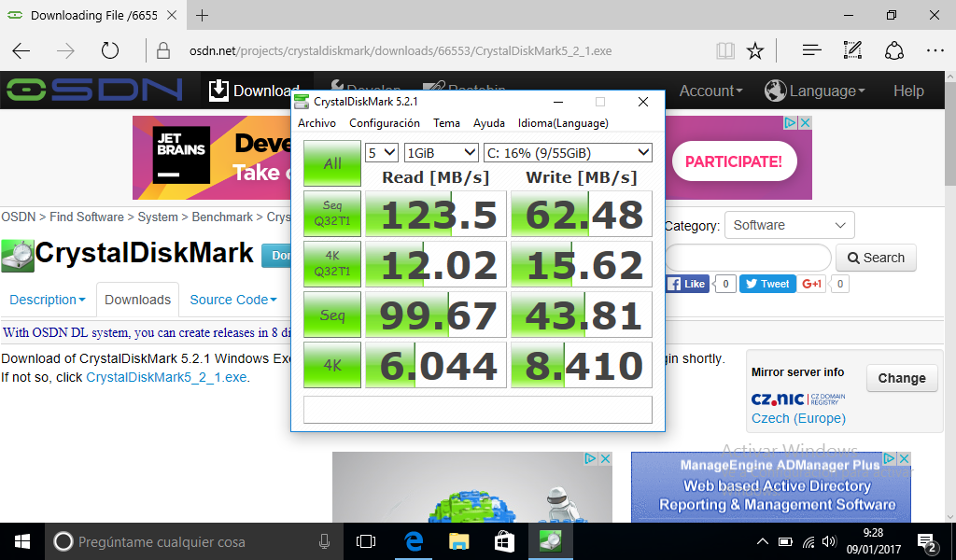The image size is (956, 560).
Task: Expand the Language dropdown with globe icon
Action: coord(815,91)
